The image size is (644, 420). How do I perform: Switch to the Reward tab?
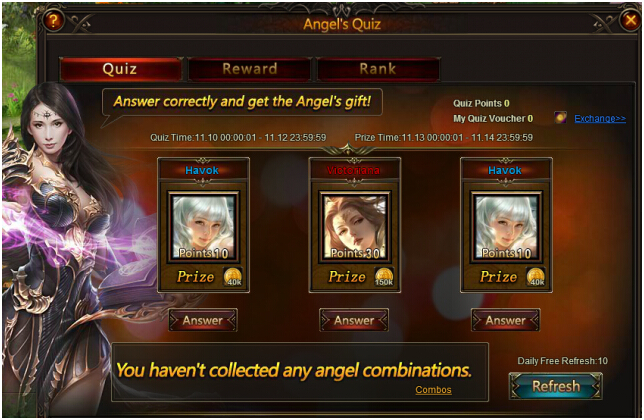(249, 69)
